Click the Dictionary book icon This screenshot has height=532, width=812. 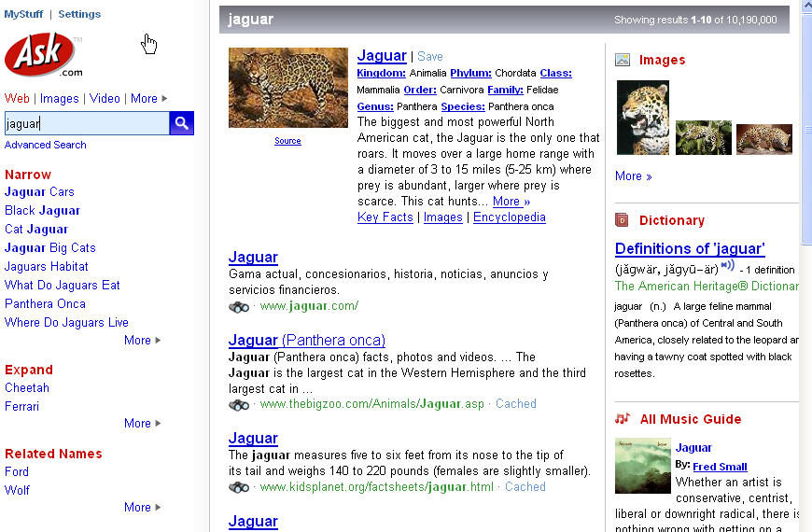(622, 220)
